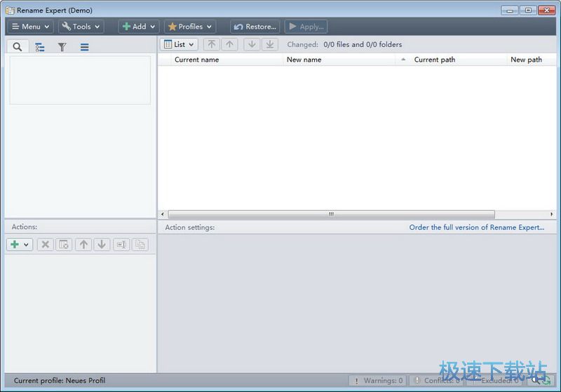The image size is (561, 392).
Task: Switch to the folder tree view icon
Action: 40,47
